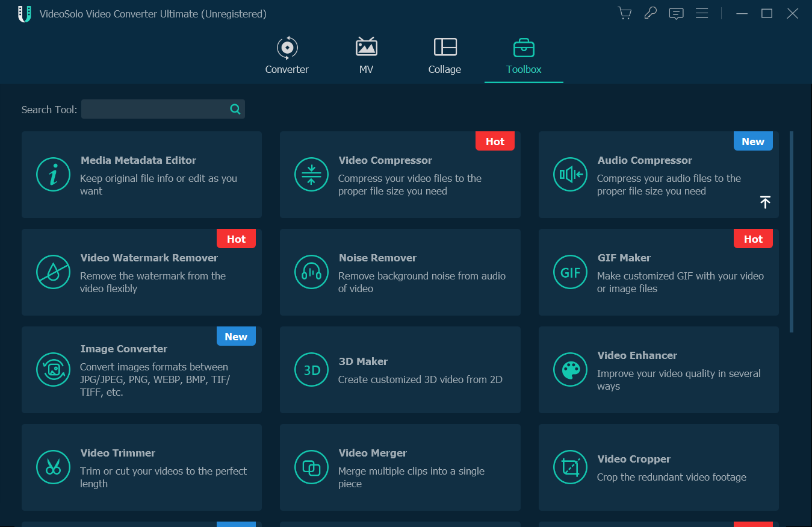Viewport: 812px width, 527px height.
Task: Click 'Remove the watermark from the video' text
Action: point(153,282)
